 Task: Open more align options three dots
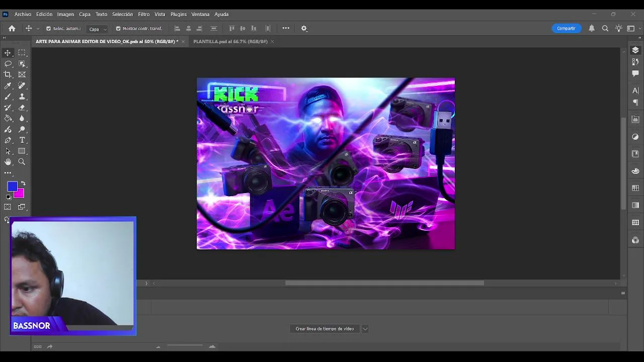pyautogui.click(x=286, y=29)
